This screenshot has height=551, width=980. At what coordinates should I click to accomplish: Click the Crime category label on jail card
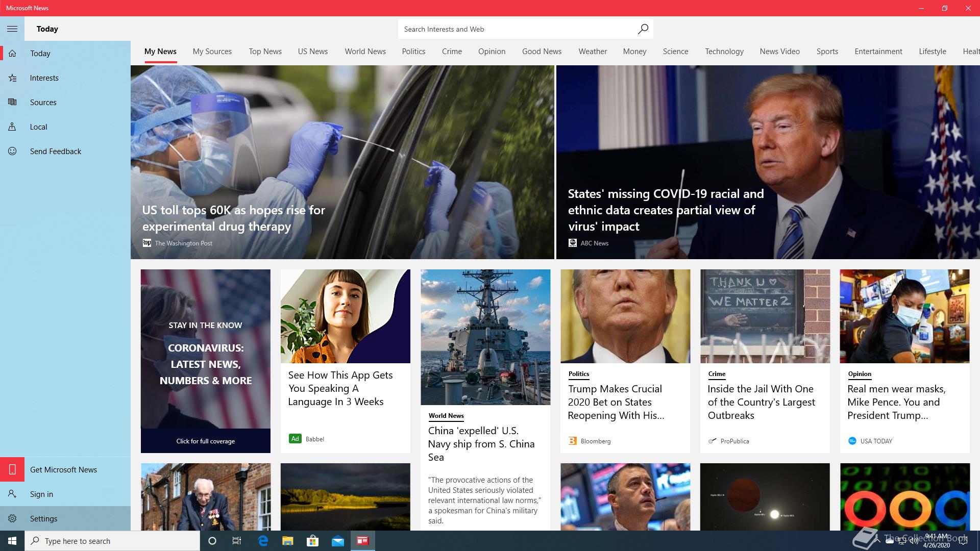coord(717,374)
